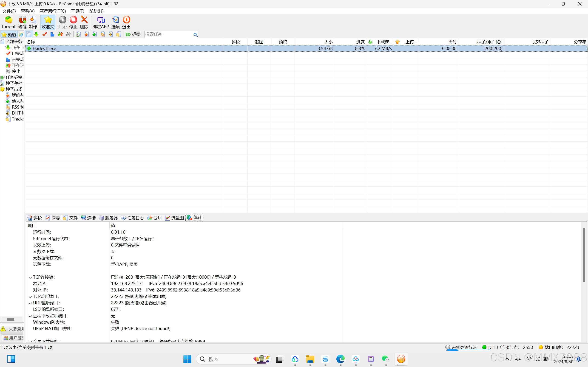The image size is (588, 367).
Task: Stop the task with 停止 icon
Action: click(73, 22)
